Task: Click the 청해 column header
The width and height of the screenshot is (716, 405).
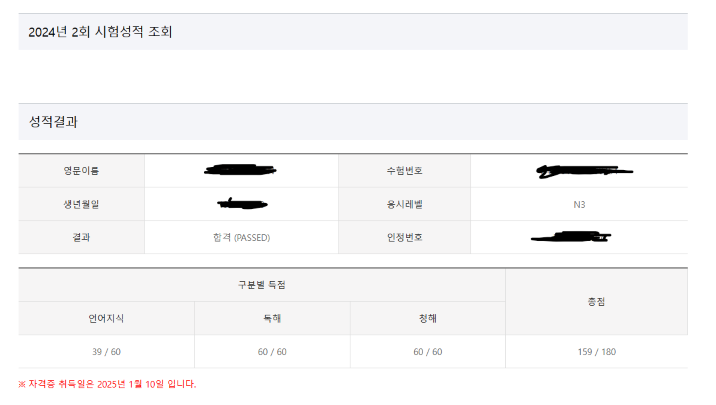Action: [427, 318]
